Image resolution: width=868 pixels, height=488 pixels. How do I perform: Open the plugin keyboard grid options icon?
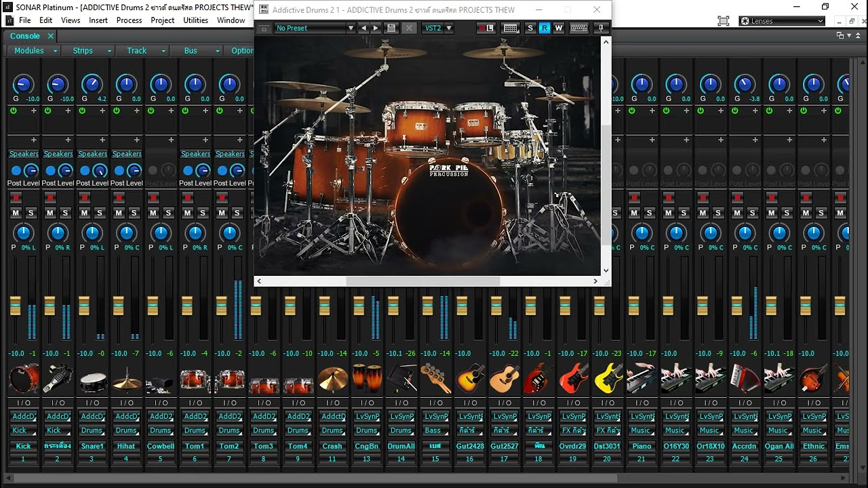tap(511, 28)
